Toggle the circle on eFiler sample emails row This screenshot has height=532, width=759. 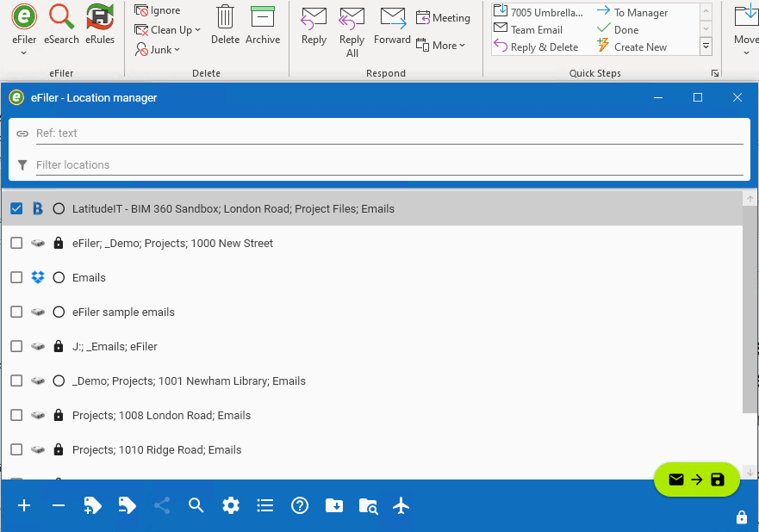pos(59,312)
